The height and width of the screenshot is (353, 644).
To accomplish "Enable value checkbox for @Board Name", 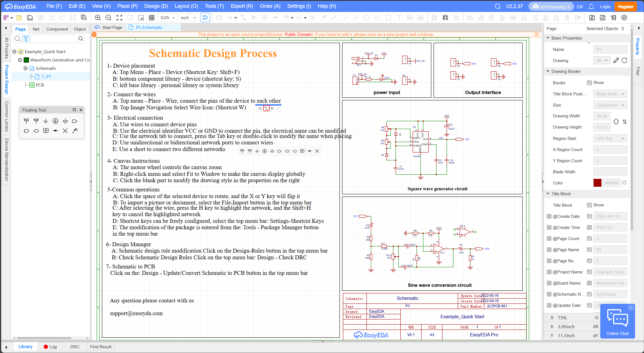I will tap(589, 283).
